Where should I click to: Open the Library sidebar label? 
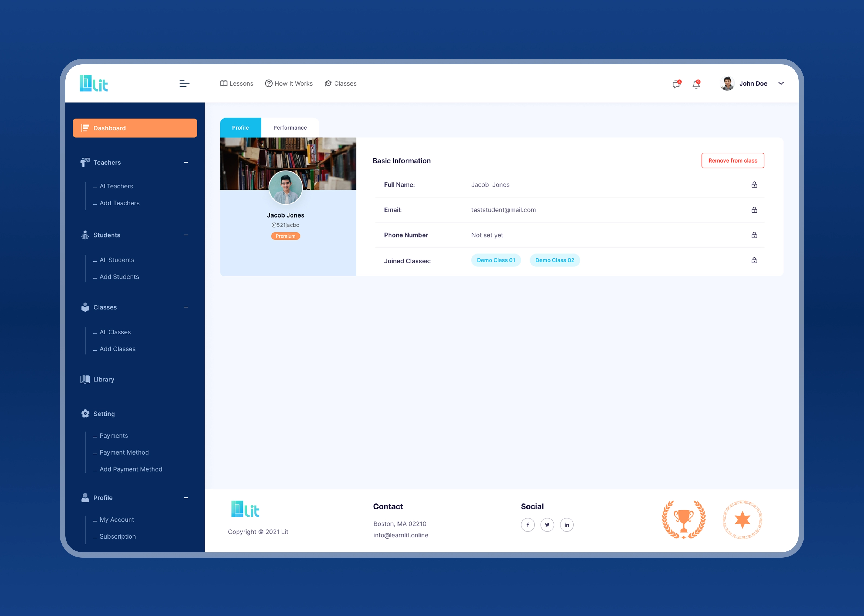104,379
